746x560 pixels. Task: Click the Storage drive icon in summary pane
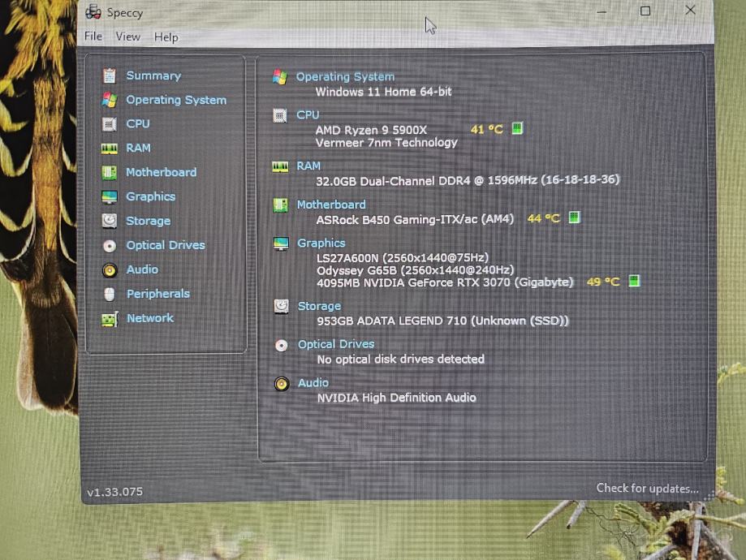click(281, 307)
